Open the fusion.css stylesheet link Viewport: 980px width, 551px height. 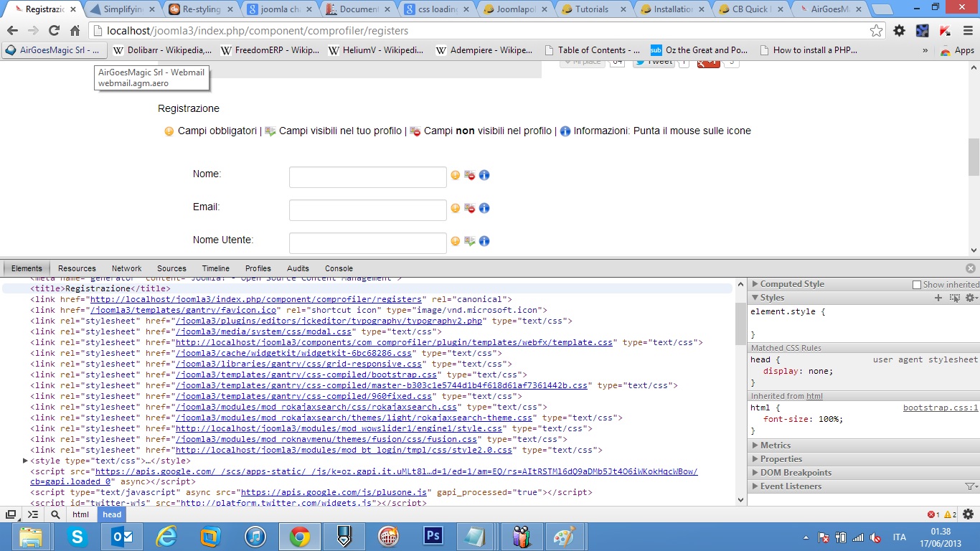pos(326,439)
